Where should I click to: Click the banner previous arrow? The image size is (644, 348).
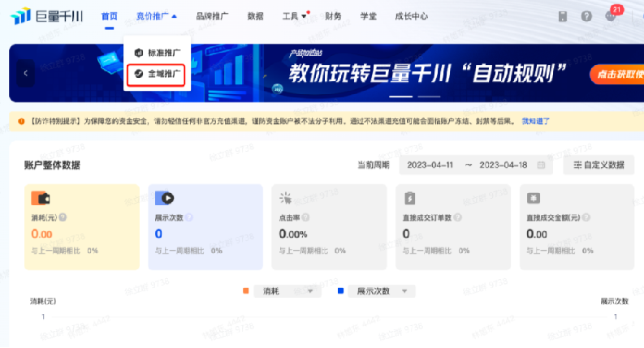[25, 73]
